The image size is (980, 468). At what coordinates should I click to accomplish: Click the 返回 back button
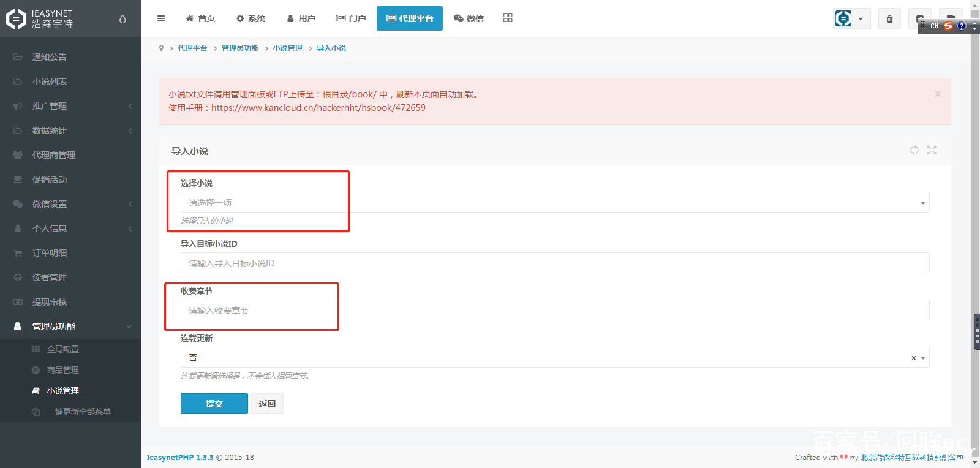pos(267,404)
